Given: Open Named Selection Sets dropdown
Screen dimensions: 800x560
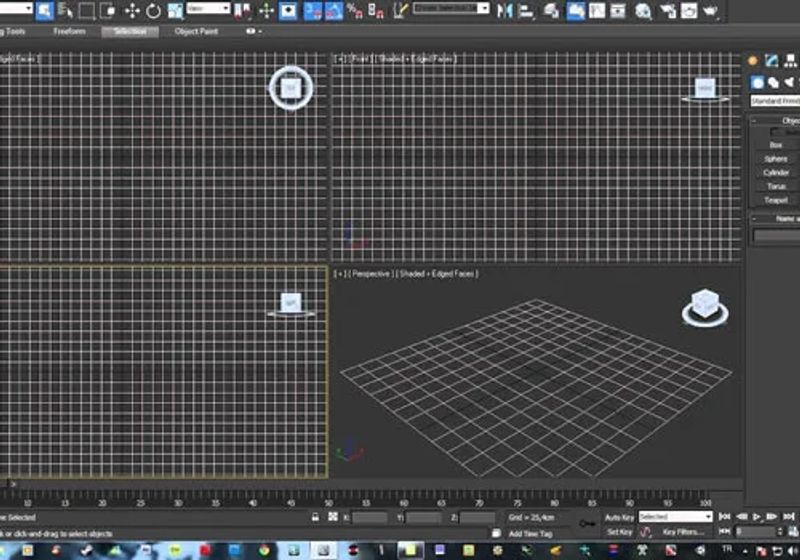Looking at the screenshot, I should pos(451,9).
